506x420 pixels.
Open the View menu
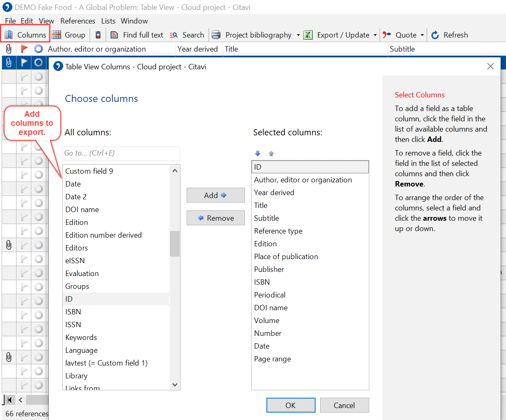(x=46, y=21)
